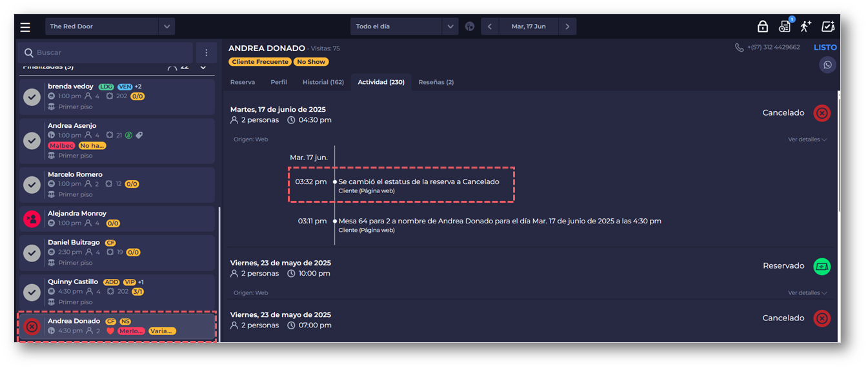Click check status icon for Daniel Buitrago

[x=32, y=253]
